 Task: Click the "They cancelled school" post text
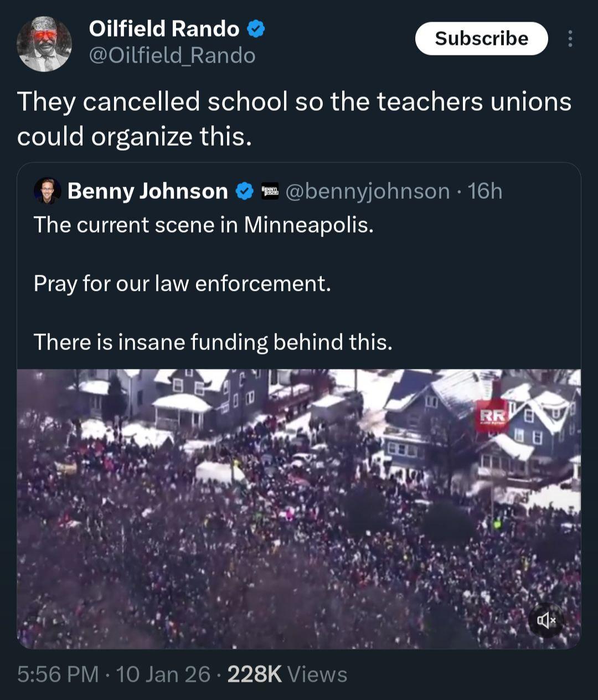[x=293, y=119]
